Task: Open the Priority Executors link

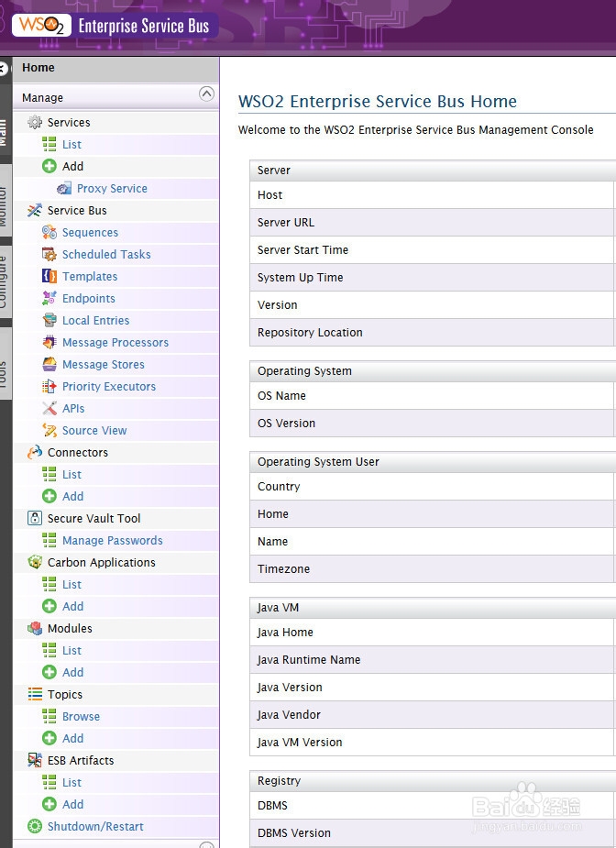Action: click(x=109, y=386)
